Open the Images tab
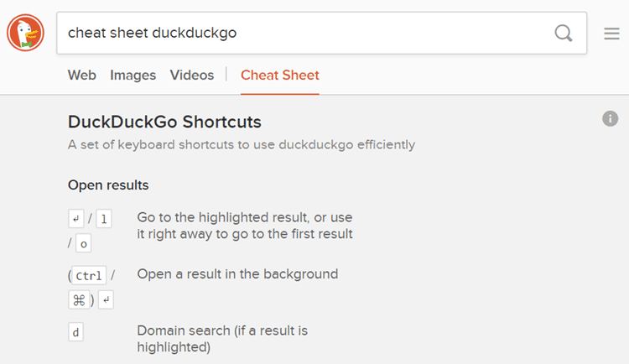 (x=133, y=75)
